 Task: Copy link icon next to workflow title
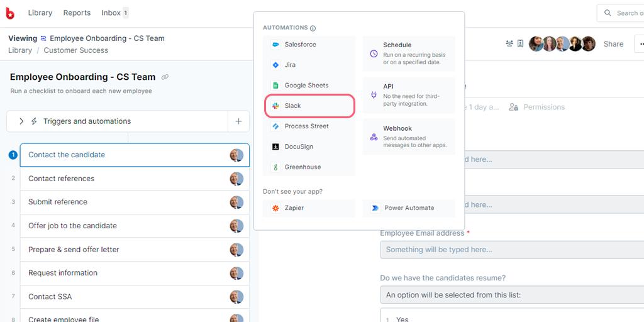pyautogui.click(x=165, y=77)
